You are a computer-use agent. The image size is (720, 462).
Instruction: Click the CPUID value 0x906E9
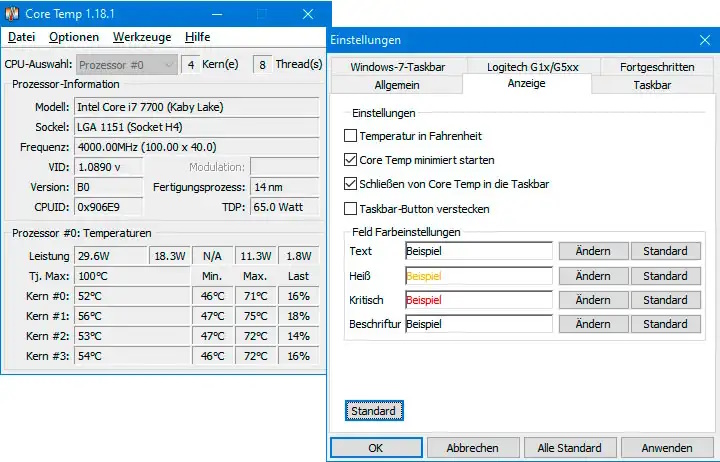[x=108, y=207]
